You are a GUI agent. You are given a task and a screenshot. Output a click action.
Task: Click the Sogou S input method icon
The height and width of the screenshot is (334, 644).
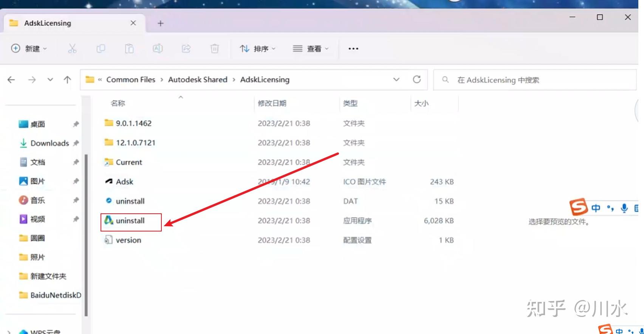pyautogui.click(x=579, y=207)
